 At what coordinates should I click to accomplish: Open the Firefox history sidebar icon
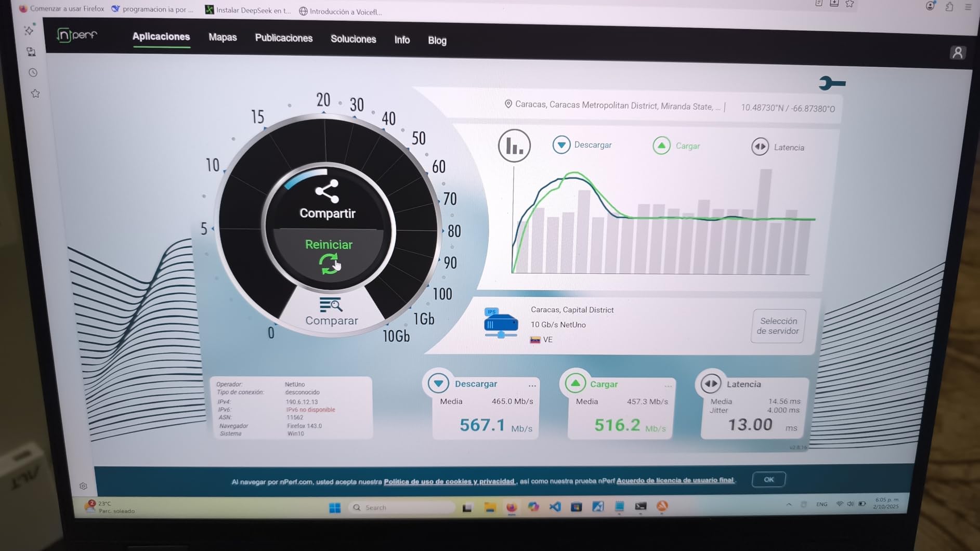[x=33, y=73]
